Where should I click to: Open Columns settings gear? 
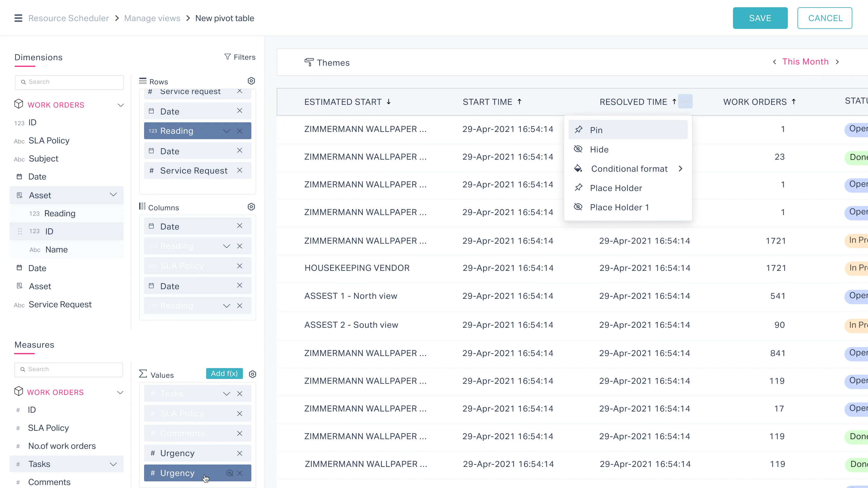(x=251, y=207)
